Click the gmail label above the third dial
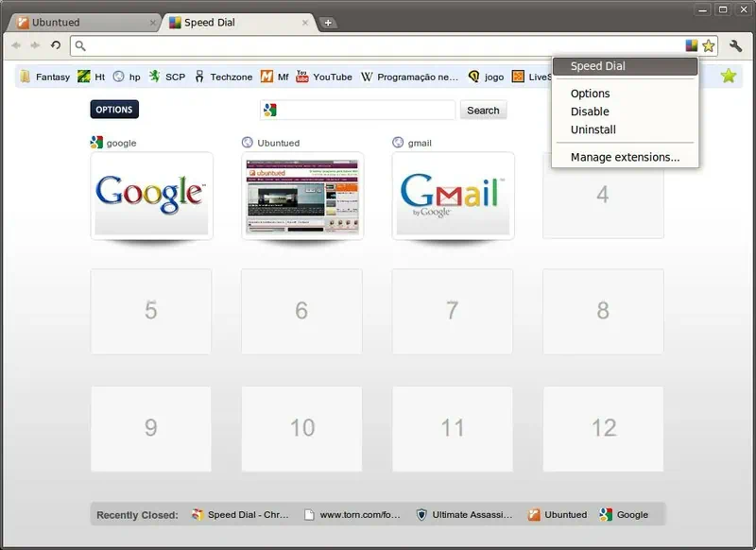Screen dimensions: 756x550 (420, 143)
